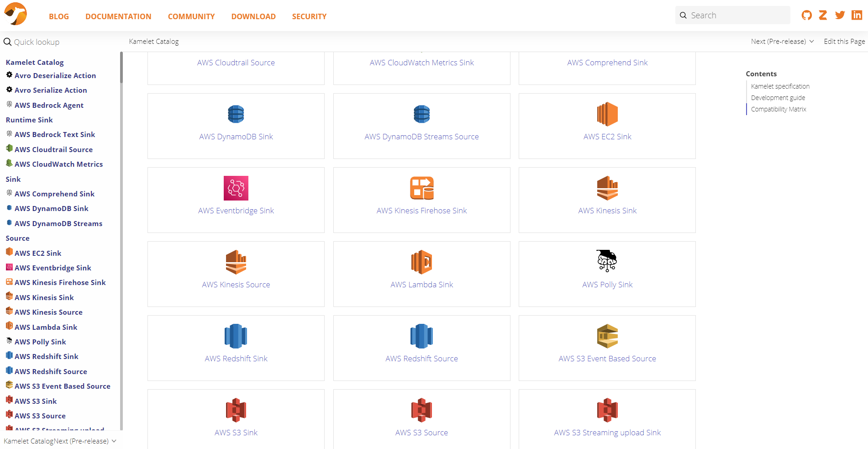The image size is (868, 449).
Task: Open AWS Lambda Sink in sidebar
Action: point(46,327)
